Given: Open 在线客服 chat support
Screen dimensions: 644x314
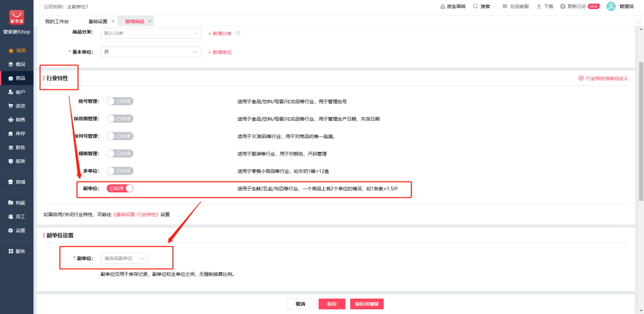Looking at the screenshot, I should tap(516, 7).
